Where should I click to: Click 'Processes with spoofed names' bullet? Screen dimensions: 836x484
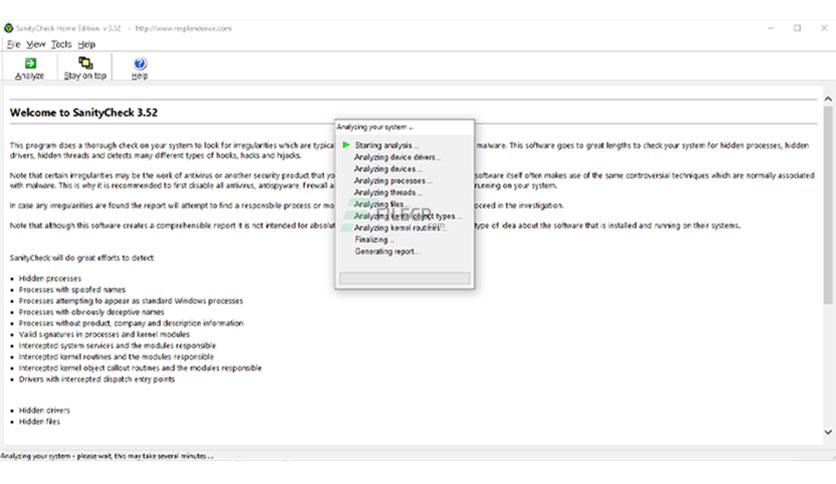coord(72,289)
